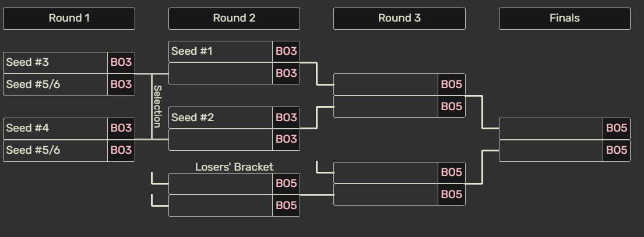Click the vertical Selection label
644x237 pixels.
coord(157,106)
